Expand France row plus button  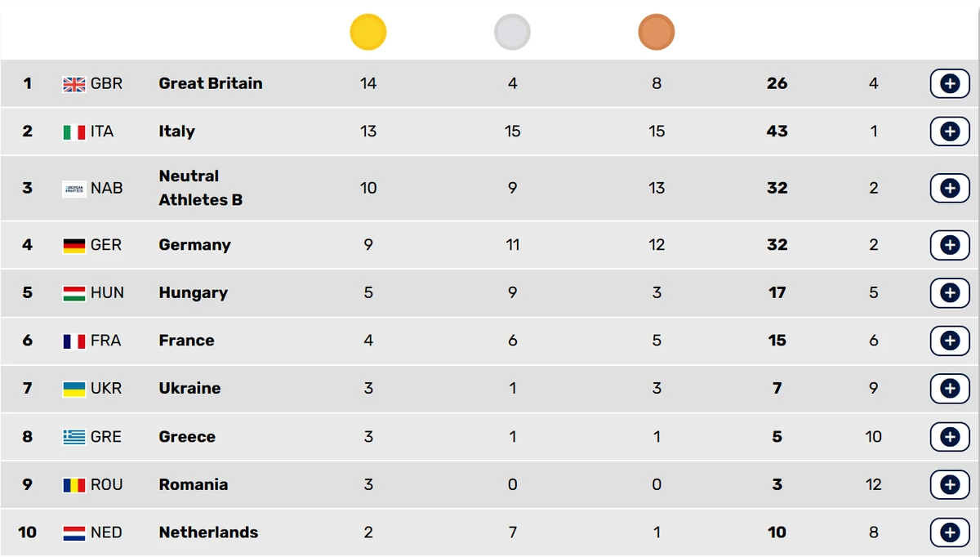(950, 341)
